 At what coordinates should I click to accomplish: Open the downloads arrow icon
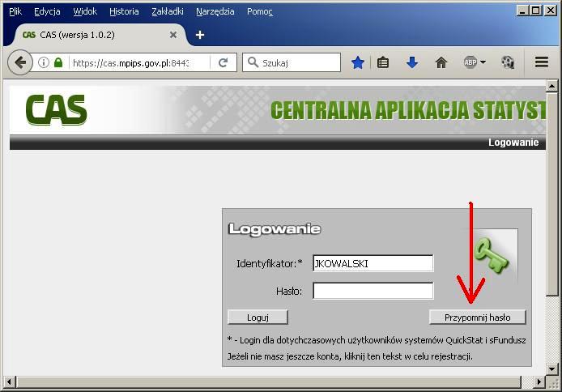(x=412, y=62)
